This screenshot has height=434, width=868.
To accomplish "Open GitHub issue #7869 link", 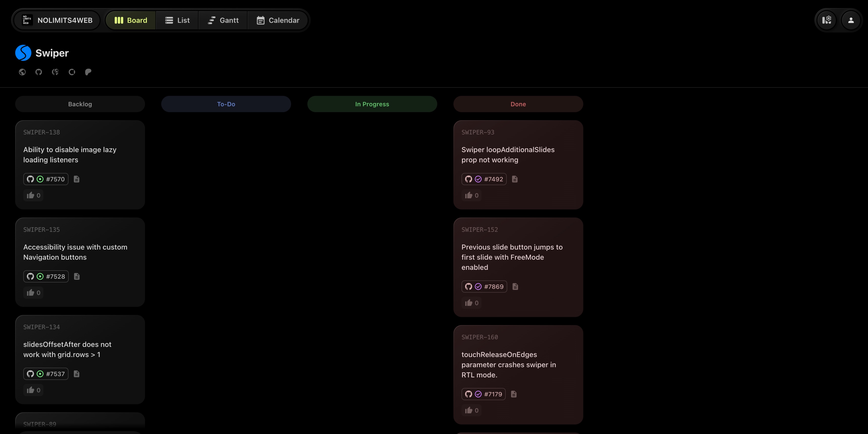I will tap(484, 286).
